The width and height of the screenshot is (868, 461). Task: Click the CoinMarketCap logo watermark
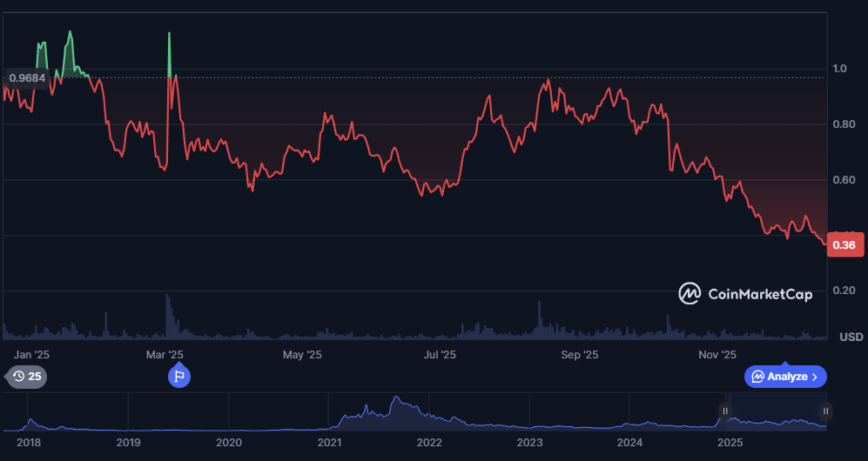coord(745,294)
